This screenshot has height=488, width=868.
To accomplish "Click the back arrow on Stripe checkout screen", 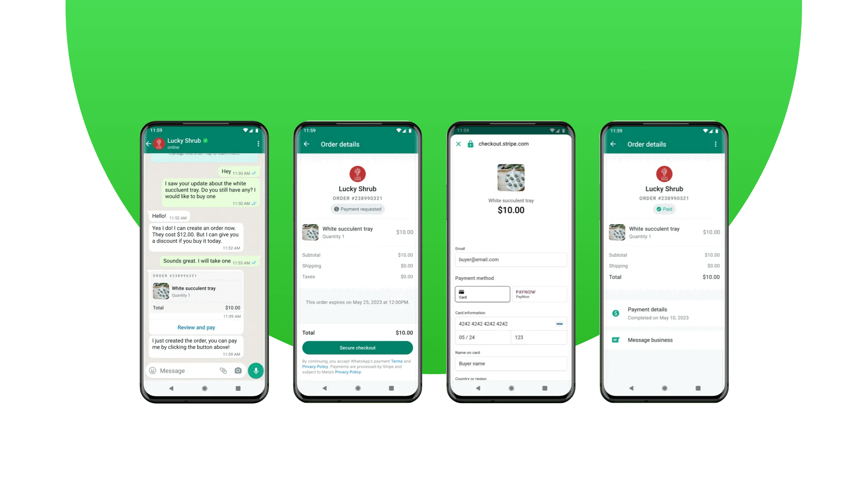I will pyautogui.click(x=458, y=144).
